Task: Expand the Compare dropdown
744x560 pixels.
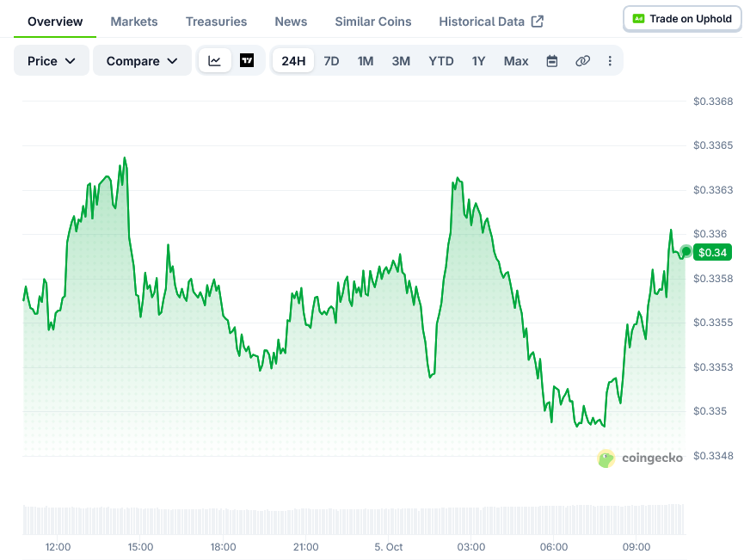Action: click(142, 61)
